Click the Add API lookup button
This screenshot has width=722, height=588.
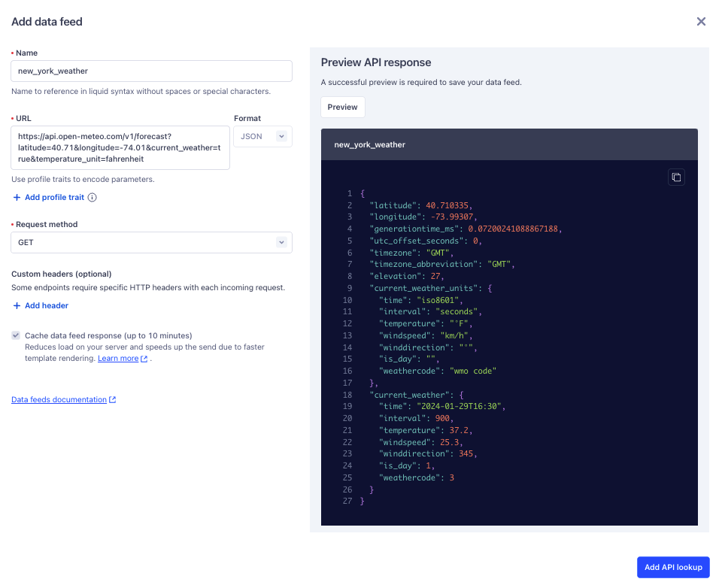tap(673, 567)
